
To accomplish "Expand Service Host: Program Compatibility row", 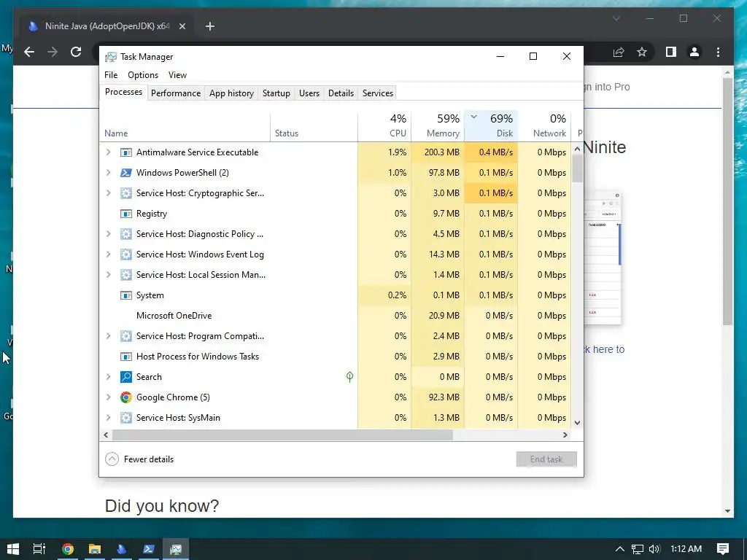I will pos(108,336).
